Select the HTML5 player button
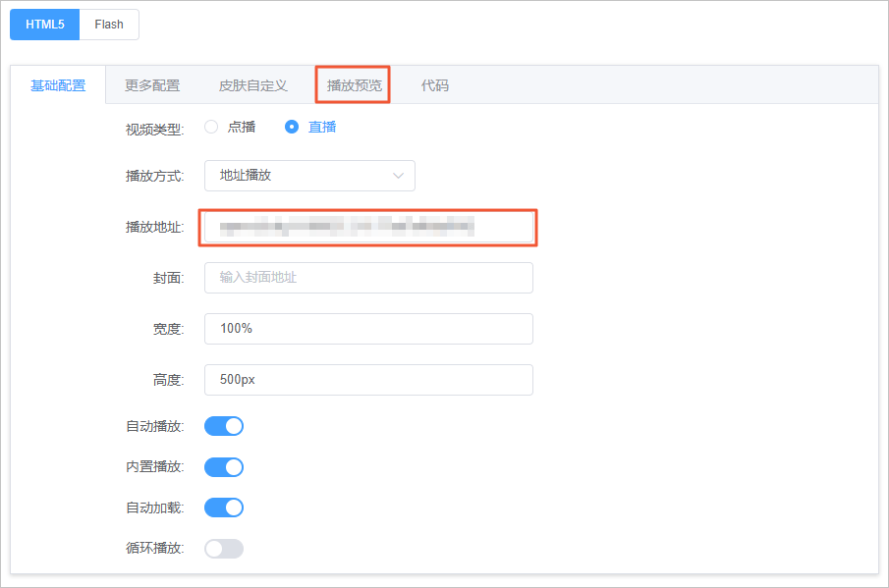The image size is (889, 588). [x=44, y=25]
